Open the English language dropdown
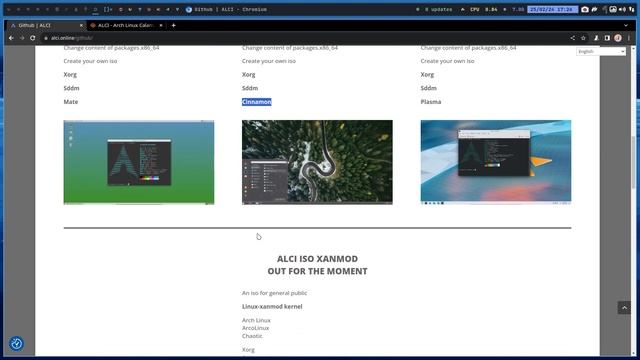The height and width of the screenshot is (360, 640). pos(601,51)
